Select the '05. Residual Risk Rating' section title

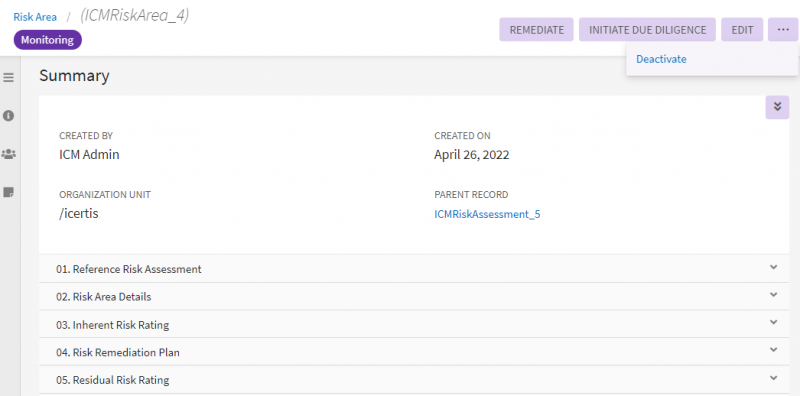tap(113, 380)
